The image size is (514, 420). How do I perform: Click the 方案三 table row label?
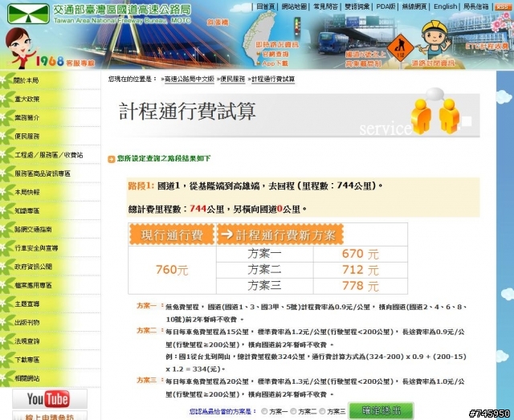coord(264,286)
